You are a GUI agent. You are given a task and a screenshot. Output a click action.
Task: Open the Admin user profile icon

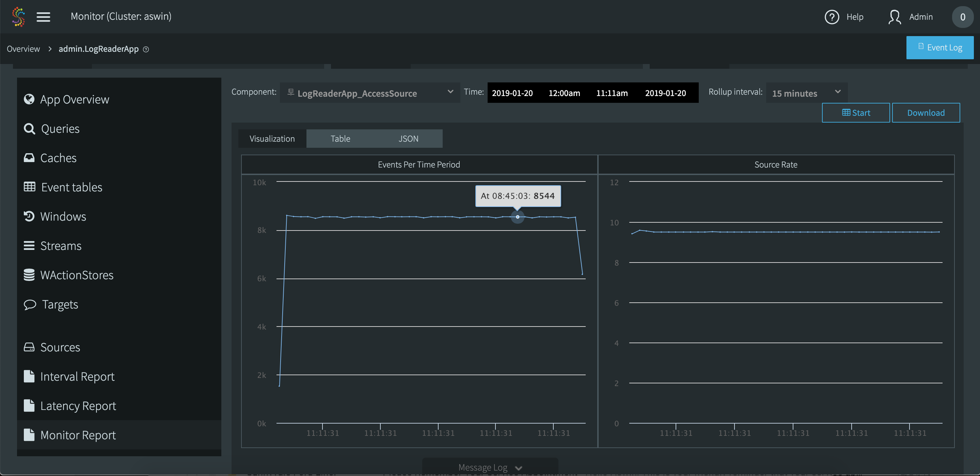coord(895,17)
